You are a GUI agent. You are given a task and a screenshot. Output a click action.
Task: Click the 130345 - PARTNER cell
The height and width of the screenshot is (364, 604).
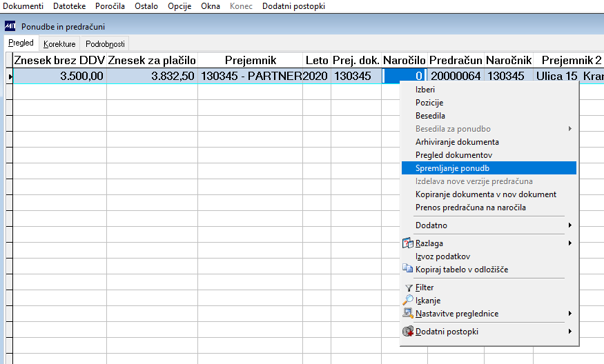pyautogui.click(x=251, y=77)
